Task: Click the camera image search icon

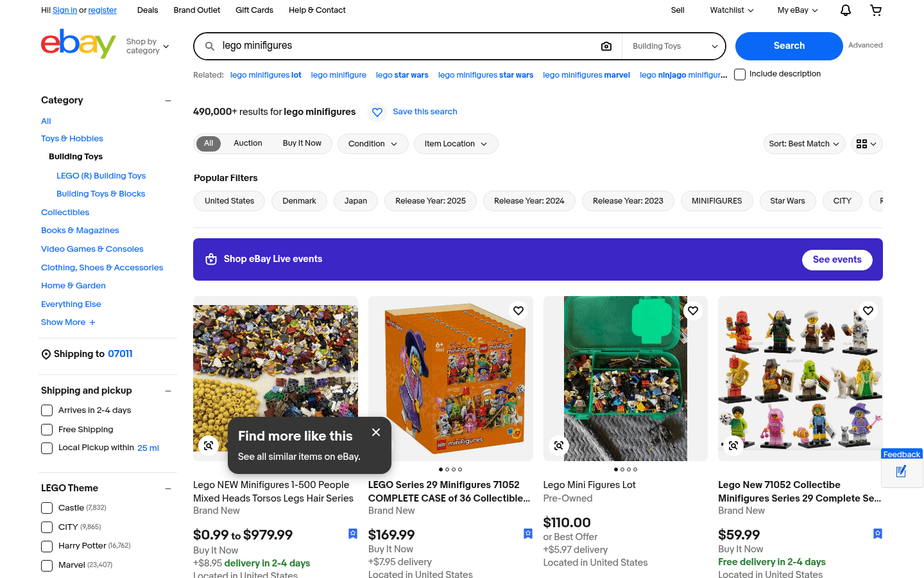Action: [606, 46]
